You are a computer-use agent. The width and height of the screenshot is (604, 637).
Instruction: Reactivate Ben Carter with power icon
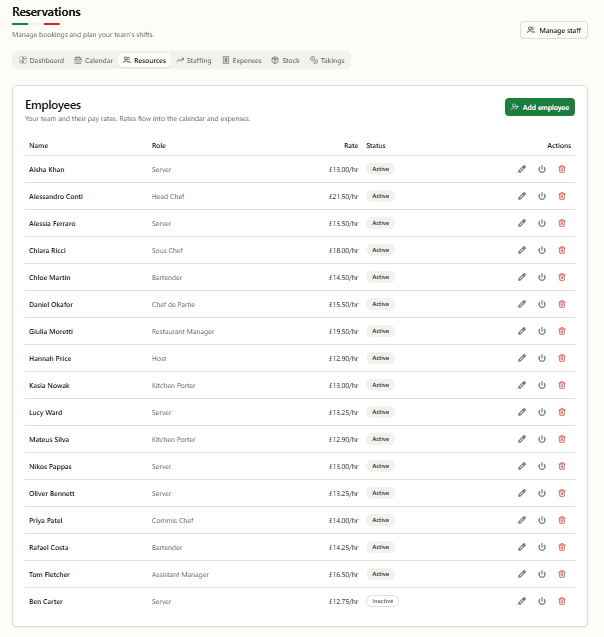click(x=542, y=601)
